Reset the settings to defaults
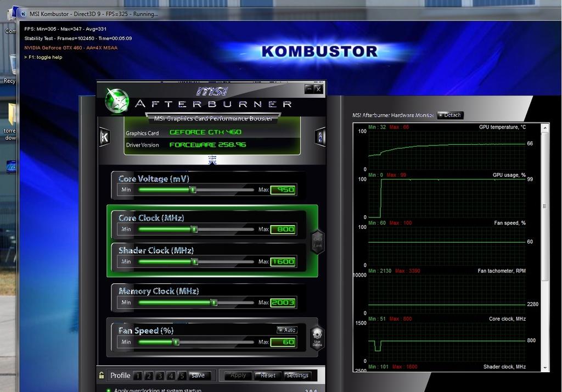This screenshot has height=392, width=562. click(x=268, y=375)
